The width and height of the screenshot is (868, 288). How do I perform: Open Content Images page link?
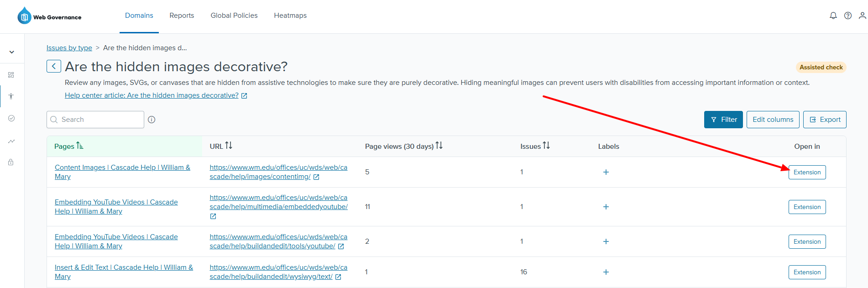pyautogui.click(x=122, y=172)
